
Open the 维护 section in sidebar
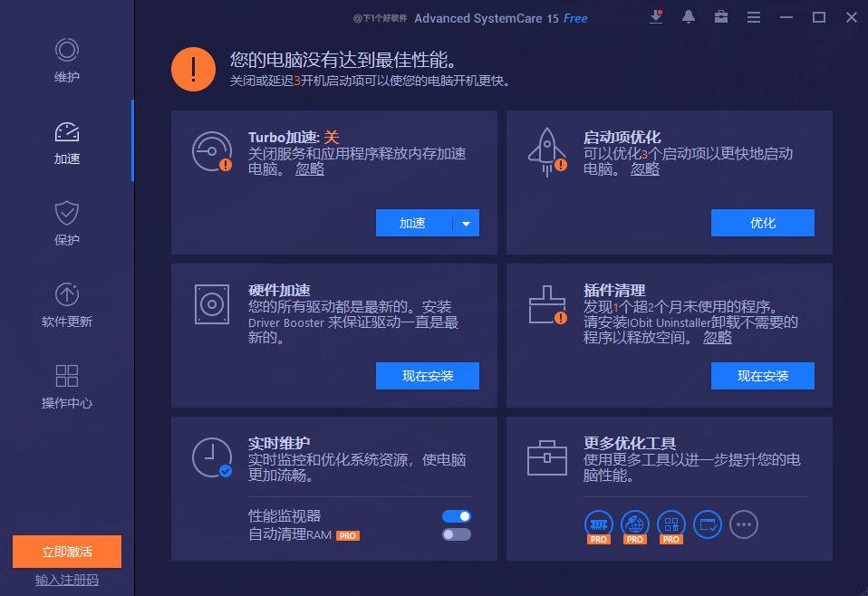point(66,61)
